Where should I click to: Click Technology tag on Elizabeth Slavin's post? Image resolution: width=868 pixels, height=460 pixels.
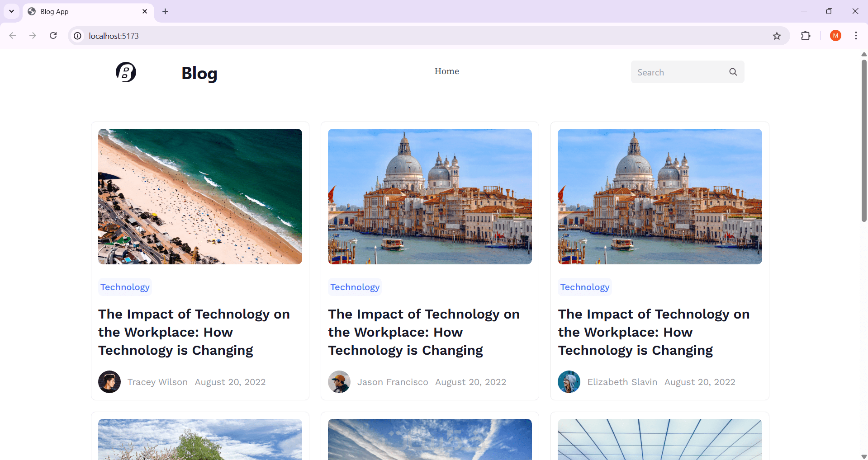pos(585,287)
